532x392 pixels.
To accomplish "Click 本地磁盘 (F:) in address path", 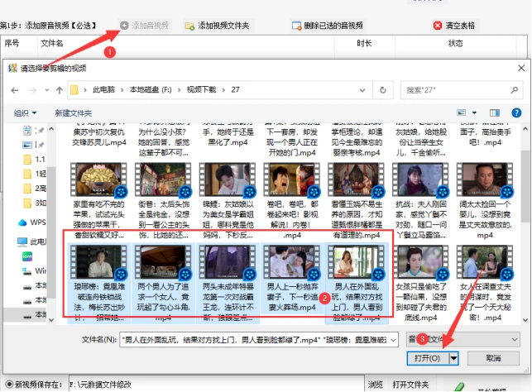I will click(151, 89).
